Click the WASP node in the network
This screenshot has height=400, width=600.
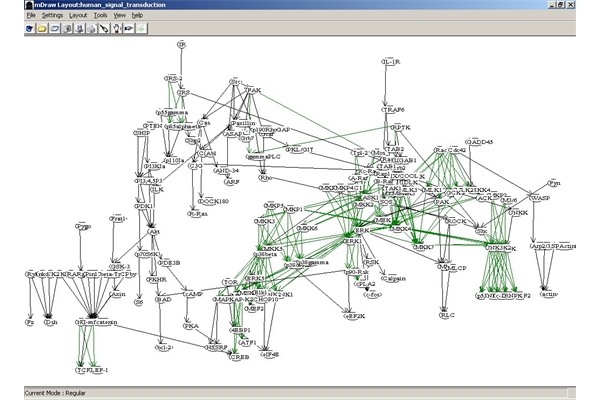539,199
